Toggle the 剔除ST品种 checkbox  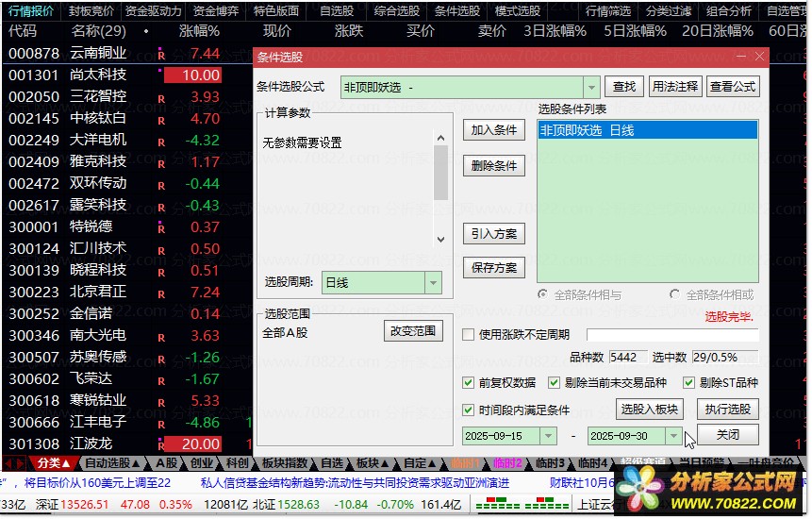[x=688, y=383]
